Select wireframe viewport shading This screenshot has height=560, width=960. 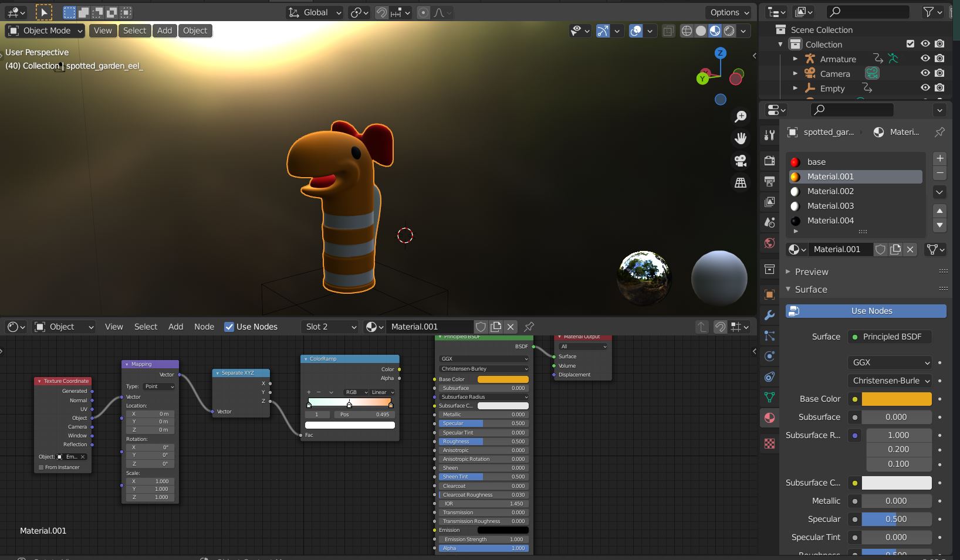tap(687, 30)
